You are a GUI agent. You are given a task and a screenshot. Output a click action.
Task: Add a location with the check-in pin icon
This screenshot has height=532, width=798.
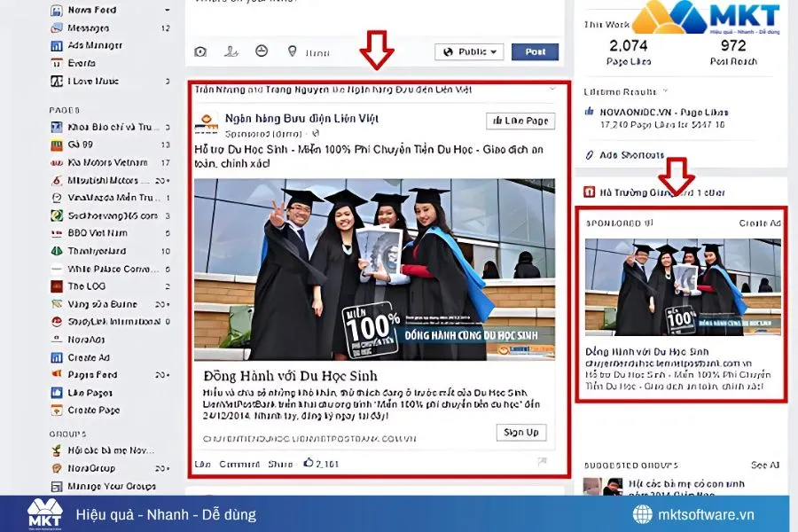292,51
